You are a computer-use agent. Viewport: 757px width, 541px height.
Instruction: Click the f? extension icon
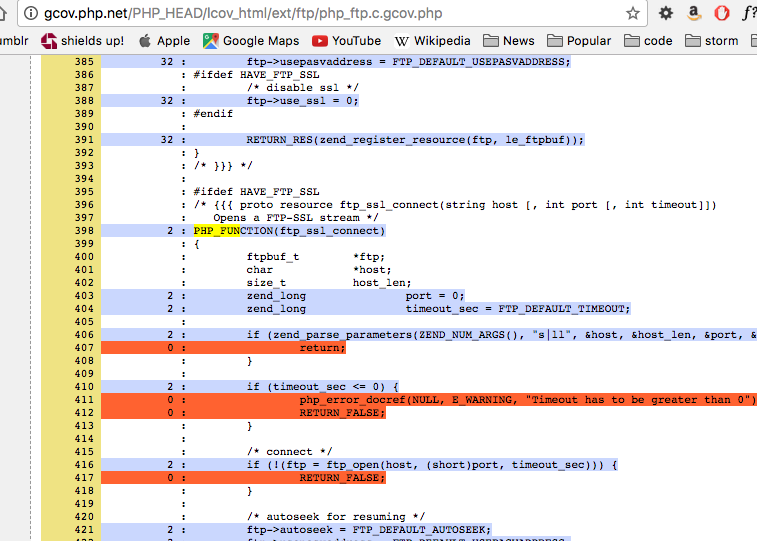click(749, 13)
